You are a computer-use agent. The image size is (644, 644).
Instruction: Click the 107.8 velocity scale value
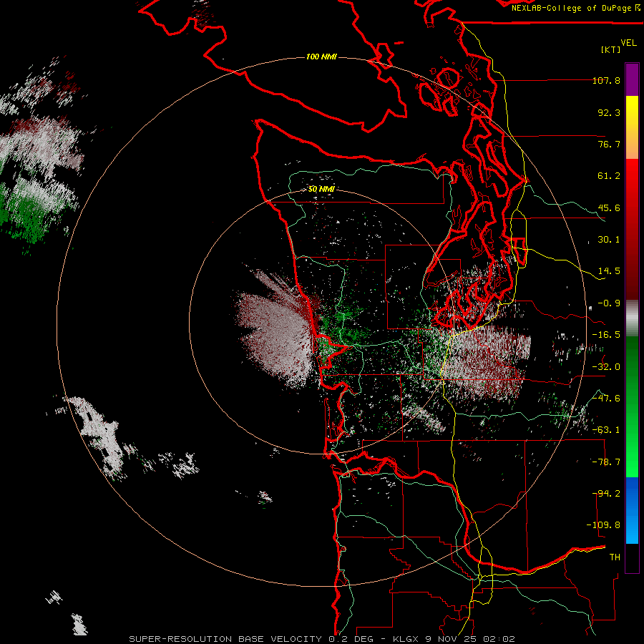(x=606, y=80)
